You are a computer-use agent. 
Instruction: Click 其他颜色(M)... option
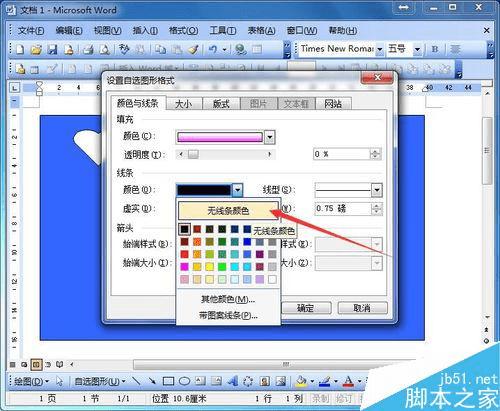pos(228,299)
